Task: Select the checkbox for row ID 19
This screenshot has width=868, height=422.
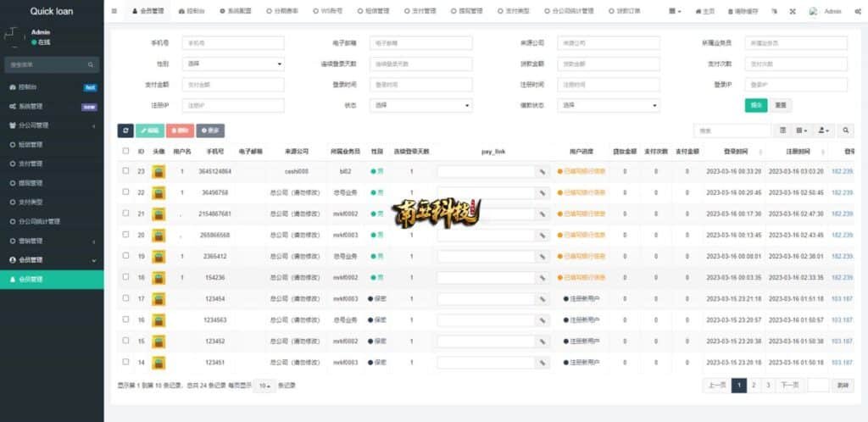Action: pos(126,256)
